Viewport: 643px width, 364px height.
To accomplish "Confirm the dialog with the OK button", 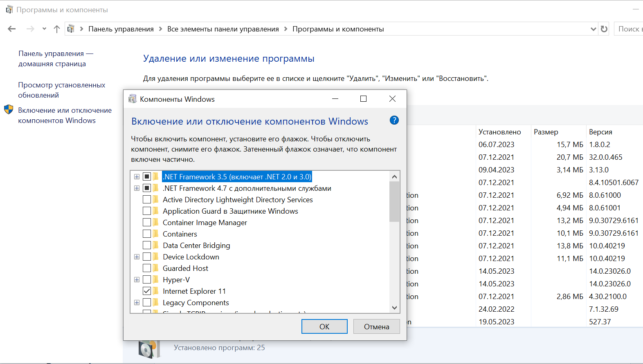I will click(324, 326).
